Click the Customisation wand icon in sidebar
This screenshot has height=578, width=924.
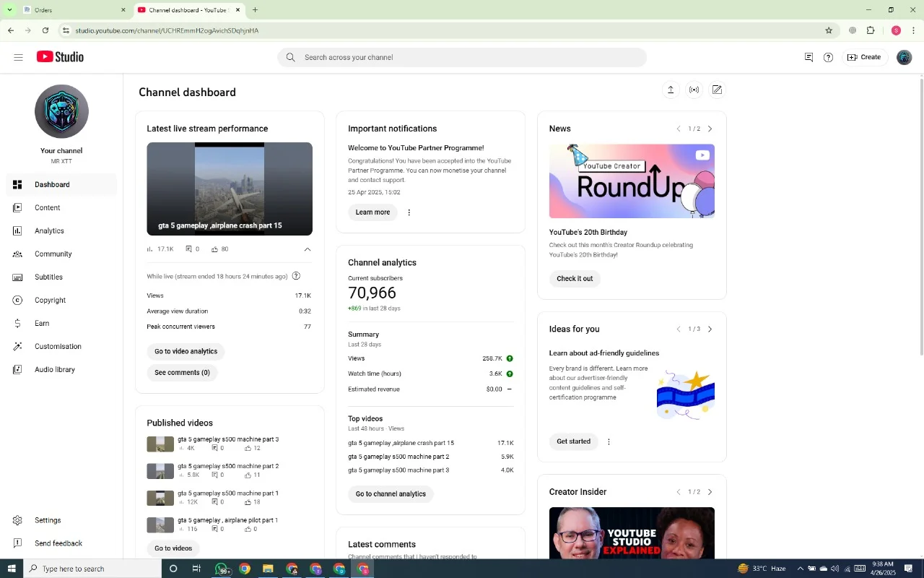17,346
